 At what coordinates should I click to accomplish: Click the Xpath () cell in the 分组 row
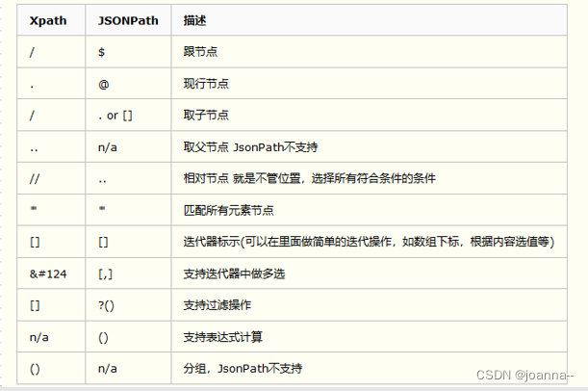pos(51,368)
